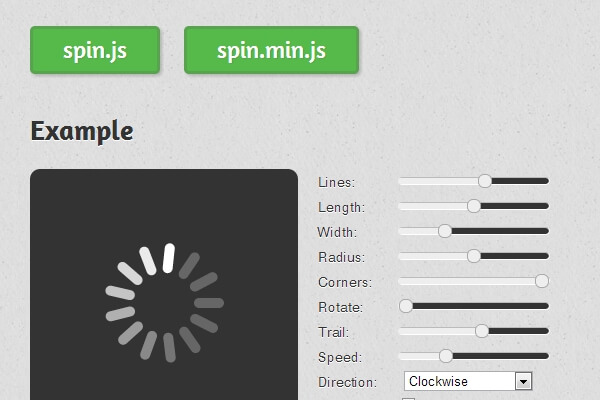Download the spin.js file
The image size is (600, 400).
[95, 50]
